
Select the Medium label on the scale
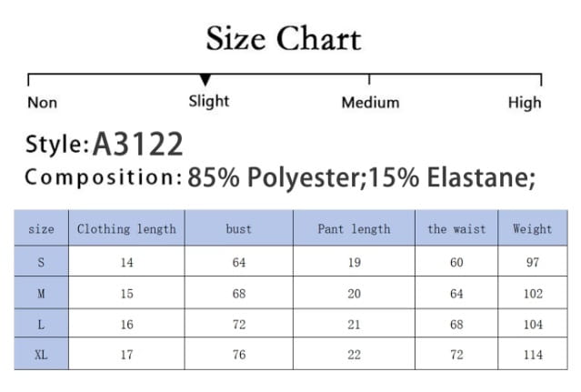click(x=370, y=102)
